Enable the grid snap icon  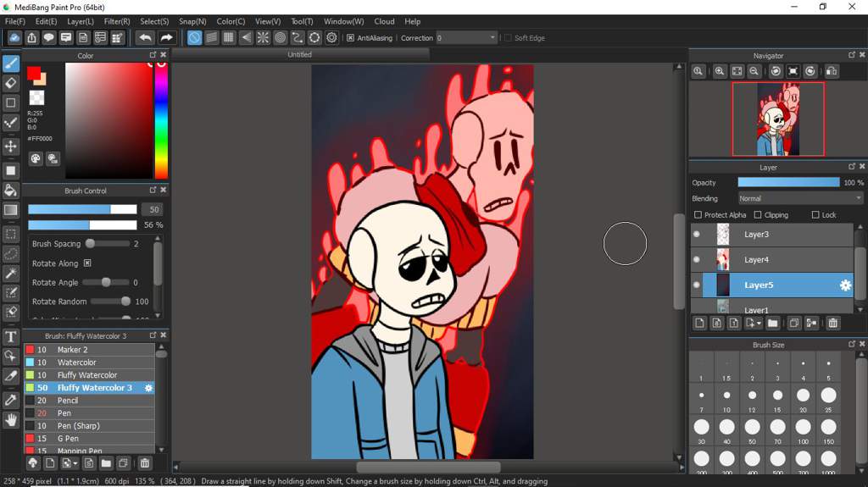(229, 37)
